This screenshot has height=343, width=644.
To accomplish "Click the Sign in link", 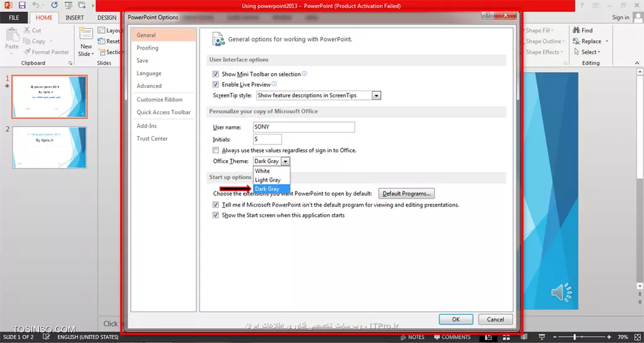I will pos(621,18).
